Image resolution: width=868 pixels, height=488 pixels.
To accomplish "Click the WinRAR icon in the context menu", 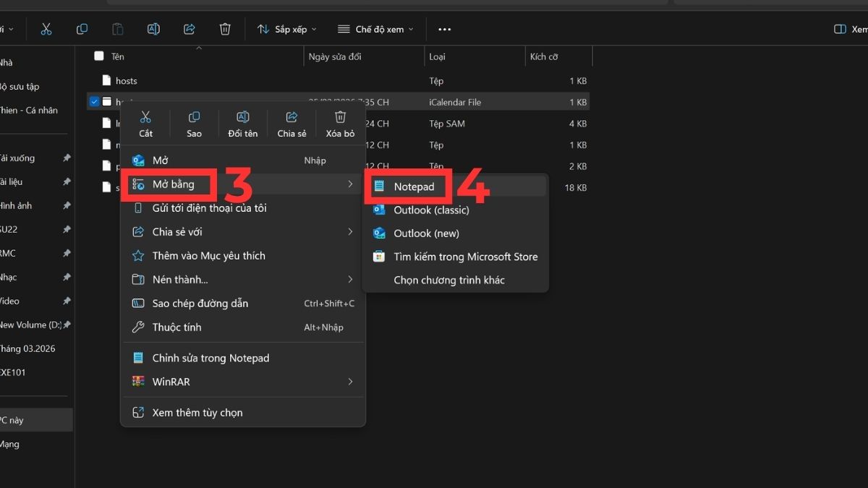I will (137, 381).
